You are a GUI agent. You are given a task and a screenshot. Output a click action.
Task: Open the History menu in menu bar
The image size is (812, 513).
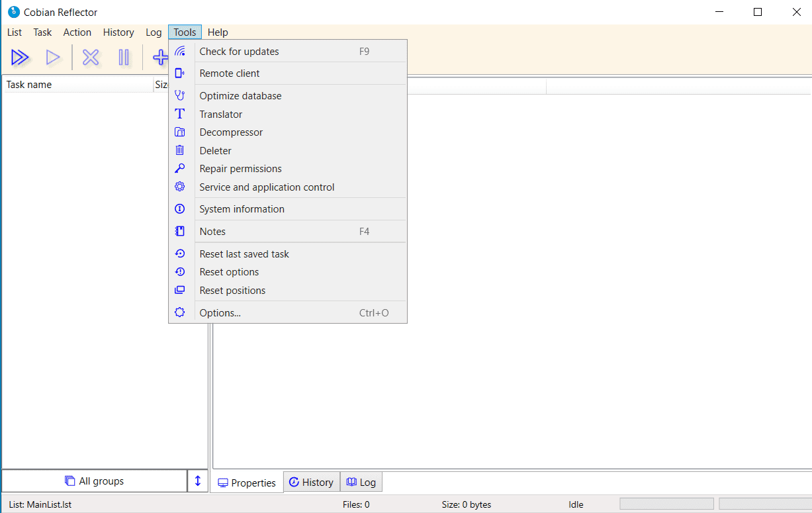(x=118, y=32)
